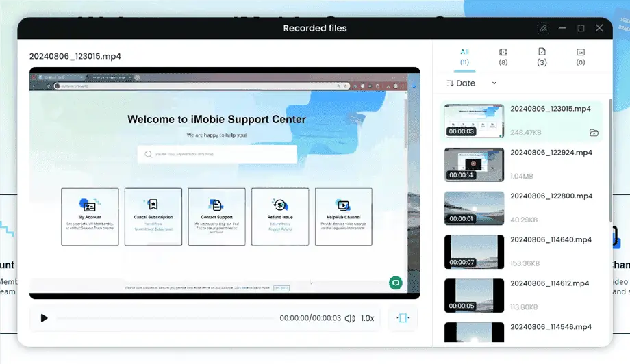This screenshot has height=364, width=630.
Task: Select the 20240806_123015.mp4 thumbnail
Action: [474, 121]
